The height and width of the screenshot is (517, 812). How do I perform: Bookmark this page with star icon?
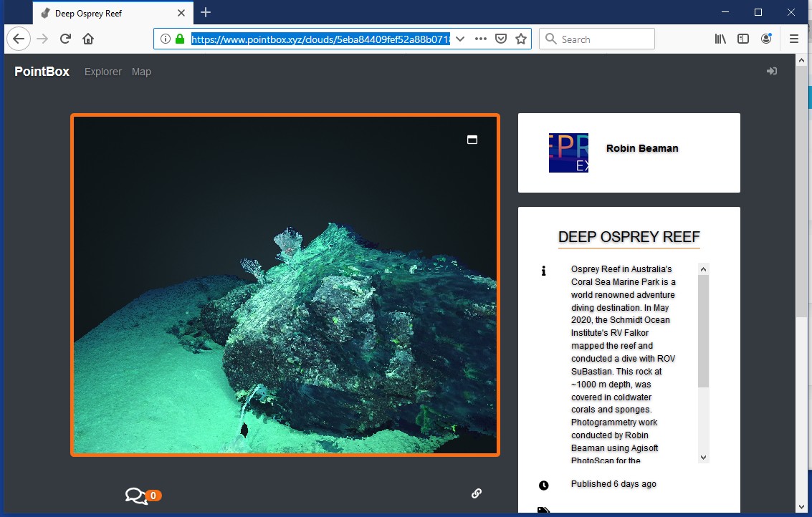(x=521, y=39)
